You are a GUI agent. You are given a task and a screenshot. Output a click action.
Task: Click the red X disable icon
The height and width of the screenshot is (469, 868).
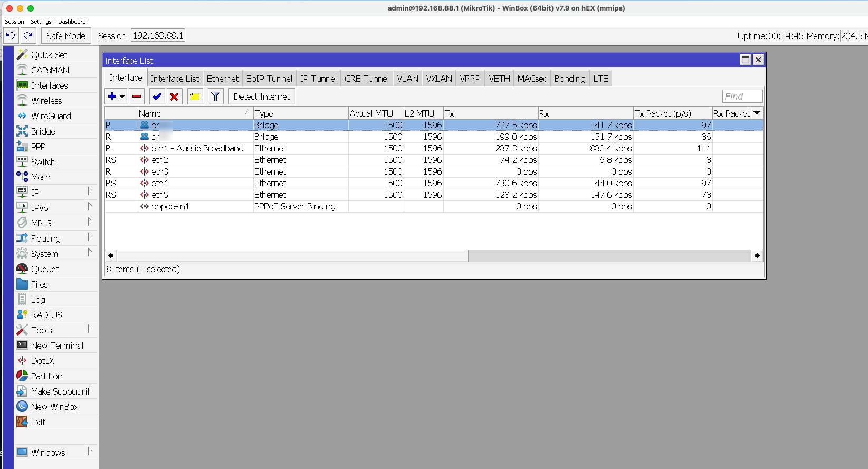[x=174, y=97]
